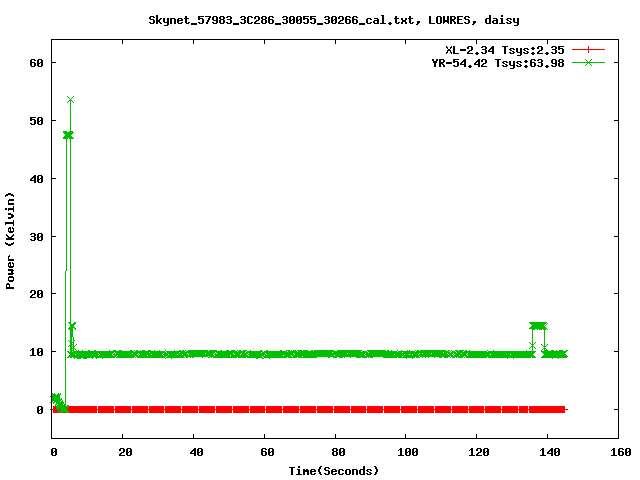Screen dimensions: 640x480
Task: Click the y-axis tick label 20
Action: point(36,294)
